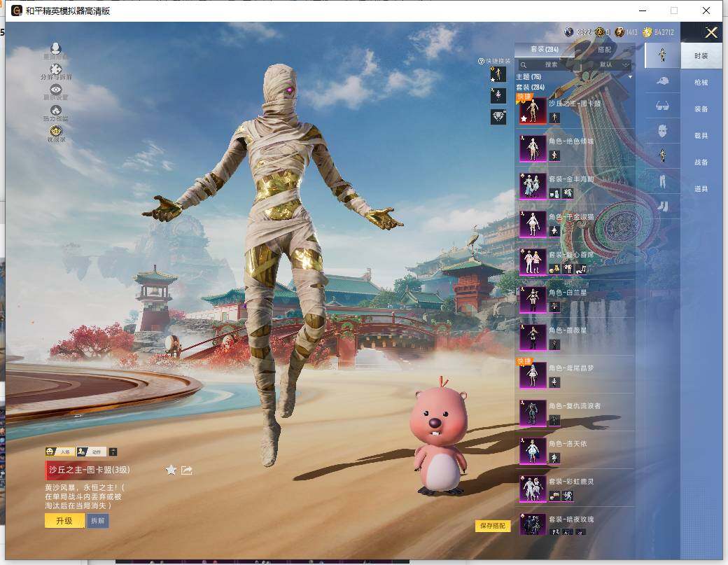The width and height of the screenshot is (728, 565).
Task: Click the character portrait icon at top left
Action: [x=56, y=49]
